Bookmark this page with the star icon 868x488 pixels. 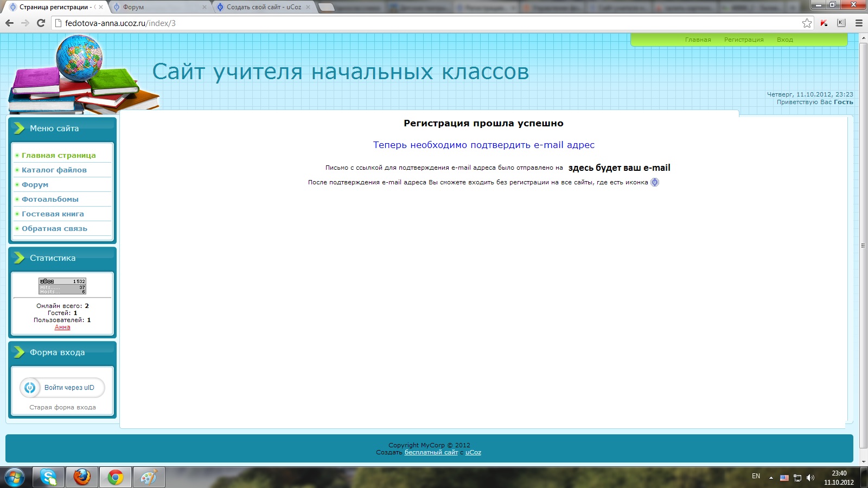click(807, 23)
